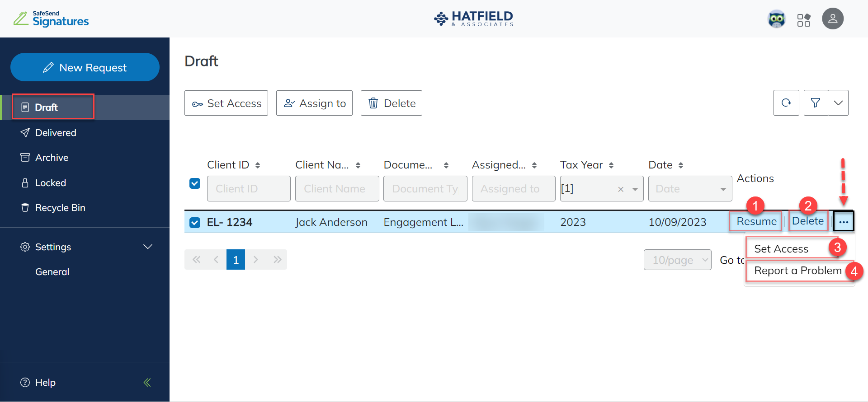
Task: Click the Client Name filter field
Action: tap(337, 189)
